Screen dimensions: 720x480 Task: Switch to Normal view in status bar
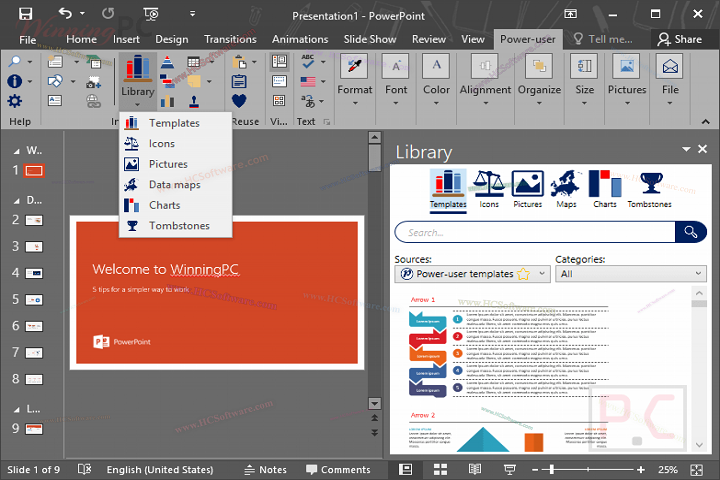click(405, 469)
